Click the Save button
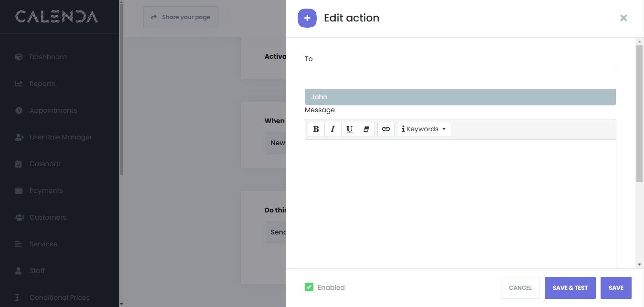644x307 pixels. tap(616, 288)
